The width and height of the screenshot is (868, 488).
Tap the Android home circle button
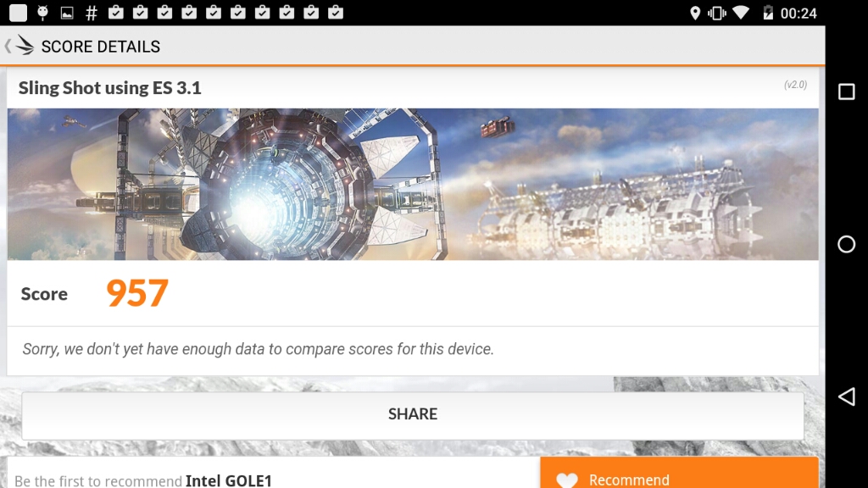click(x=847, y=244)
